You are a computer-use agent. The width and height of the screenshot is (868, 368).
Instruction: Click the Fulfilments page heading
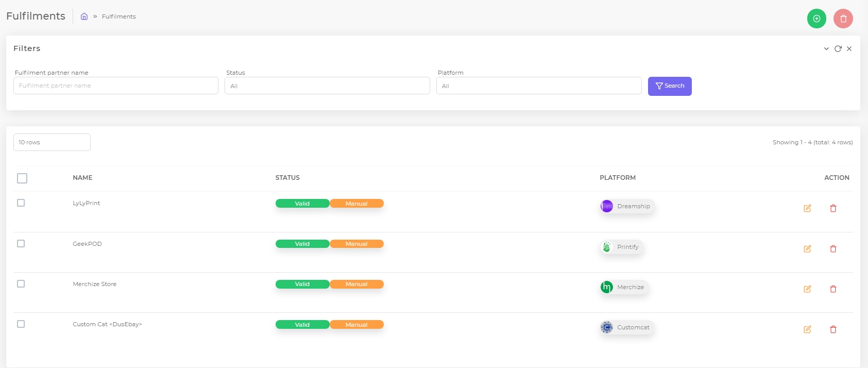[x=36, y=16]
